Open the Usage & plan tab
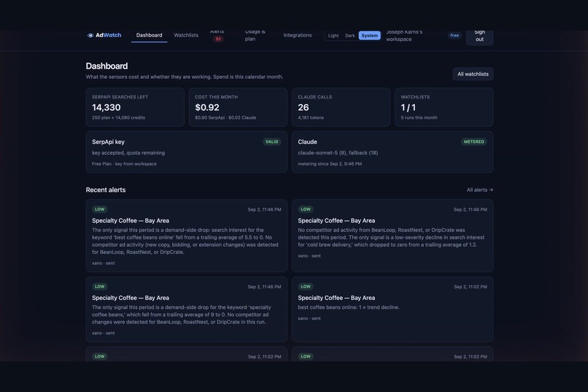This screenshot has height=392, width=588. pos(255,35)
